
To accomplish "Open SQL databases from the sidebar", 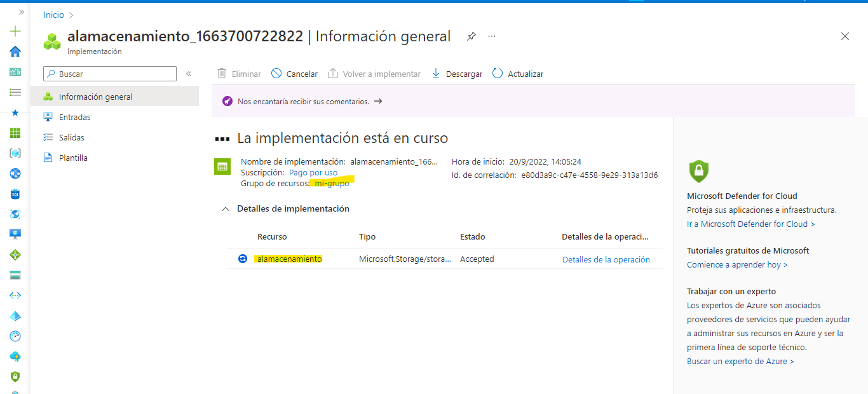I will [x=15, y=194].
